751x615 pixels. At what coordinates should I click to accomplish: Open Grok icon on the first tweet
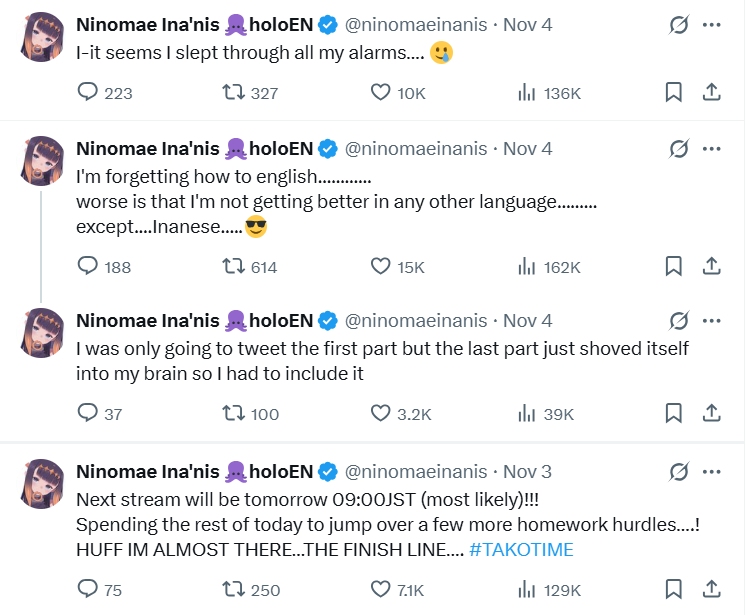tap(678, 24)
